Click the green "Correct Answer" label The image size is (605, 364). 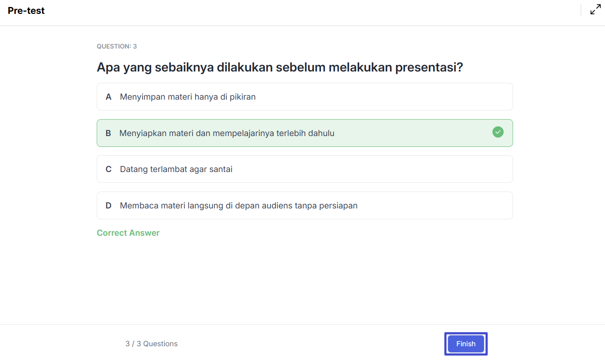coord(128,233)
